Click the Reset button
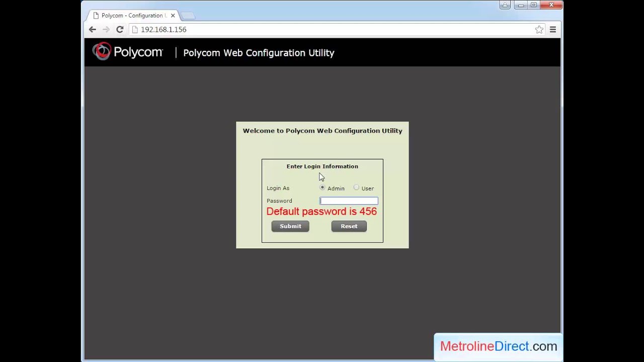 [x=349, y=226]
